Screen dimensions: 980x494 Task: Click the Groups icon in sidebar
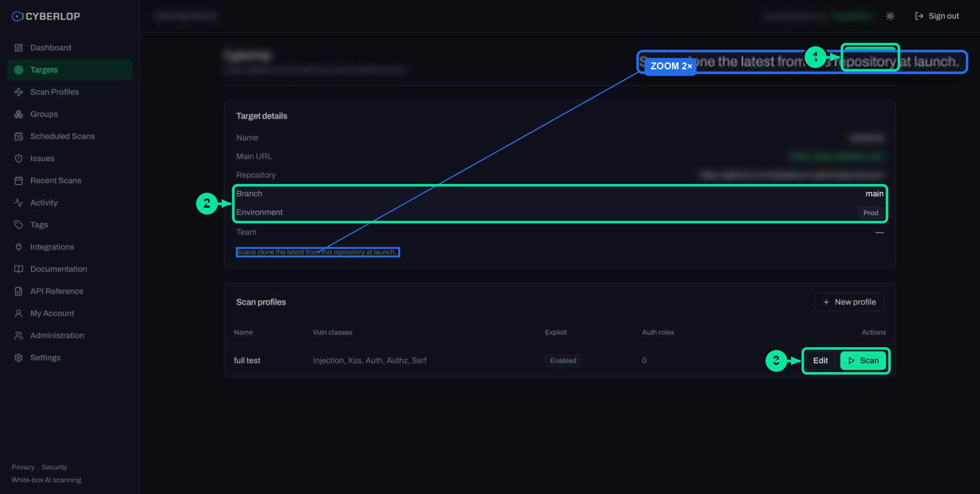point(18,114)
